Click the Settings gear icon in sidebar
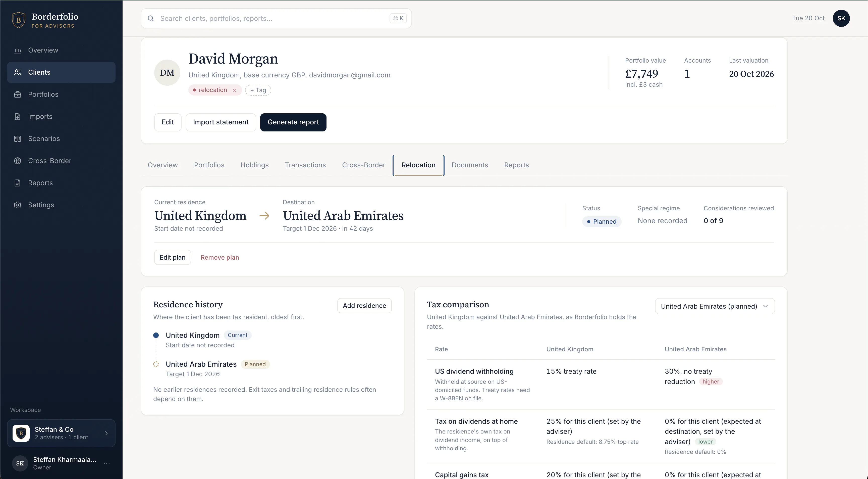 pos(18,205)
